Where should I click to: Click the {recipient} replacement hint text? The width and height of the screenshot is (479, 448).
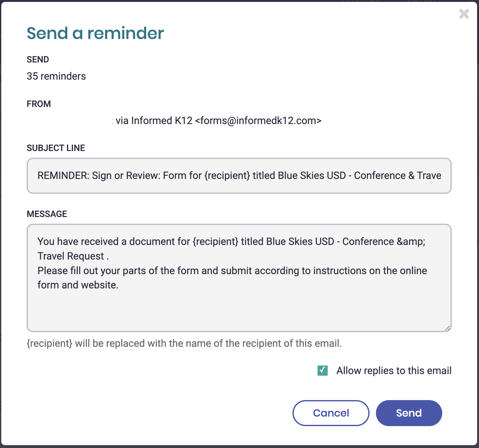pyautogui.click(x=184, y=343)
